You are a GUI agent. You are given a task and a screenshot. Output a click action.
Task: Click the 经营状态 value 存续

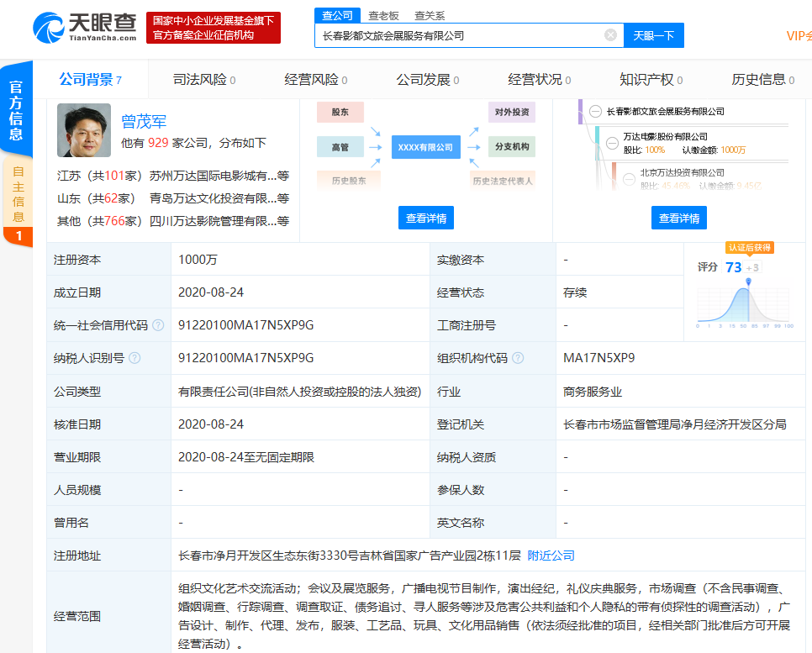click(575, 292)
